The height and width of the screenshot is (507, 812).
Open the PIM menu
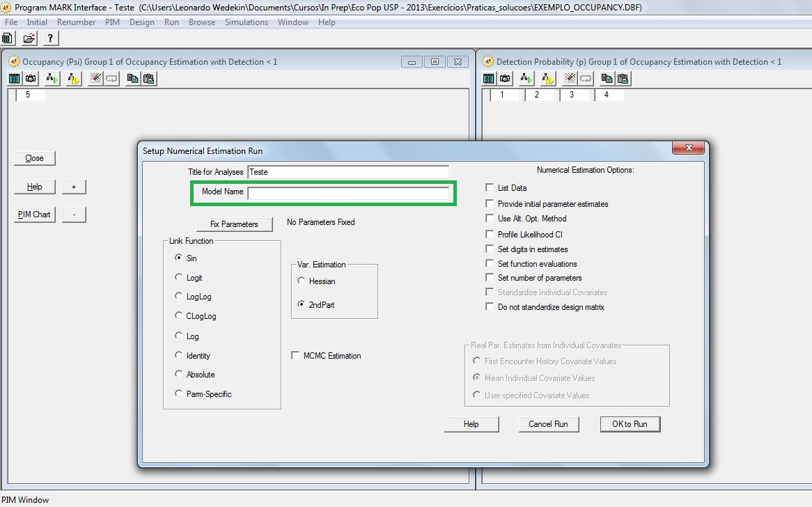tap(112, 22)
